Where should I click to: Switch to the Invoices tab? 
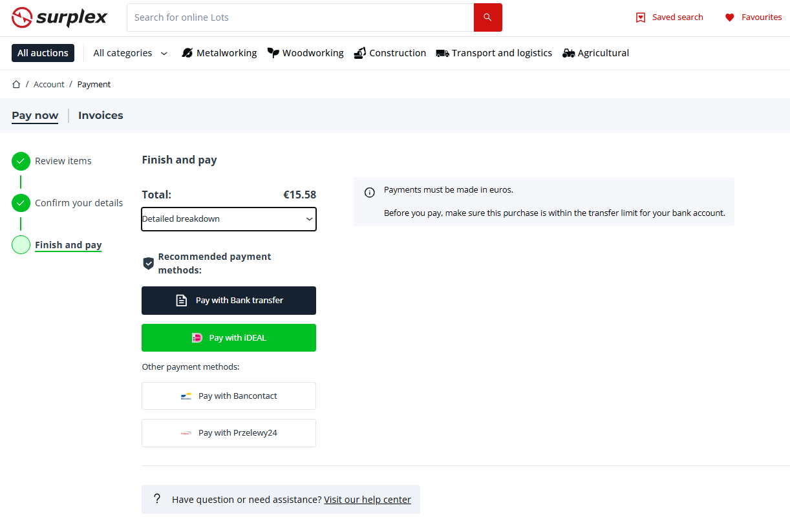tap(100, 116)
